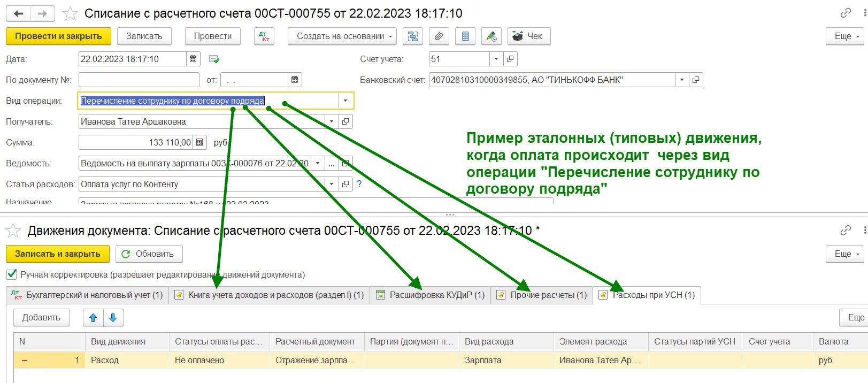Click the favorite star next to document title
This screenshot has height=383, width=868.
tap(71, 13)
